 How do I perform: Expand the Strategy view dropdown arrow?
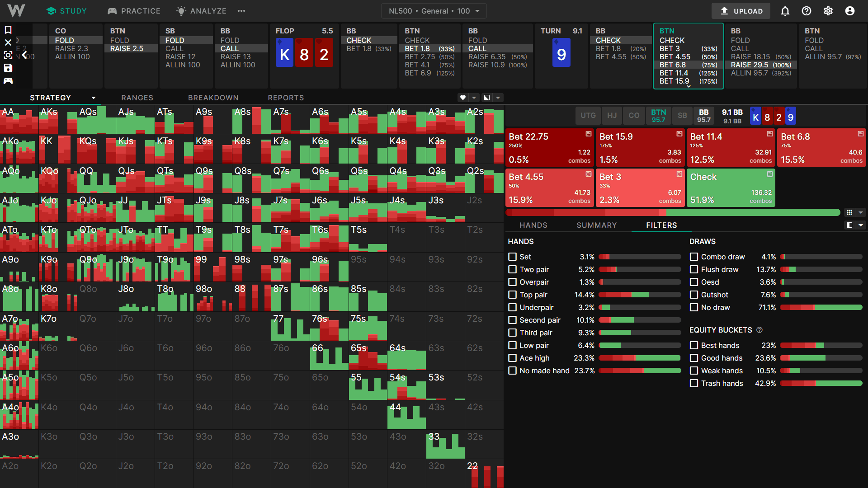(94, 98)
